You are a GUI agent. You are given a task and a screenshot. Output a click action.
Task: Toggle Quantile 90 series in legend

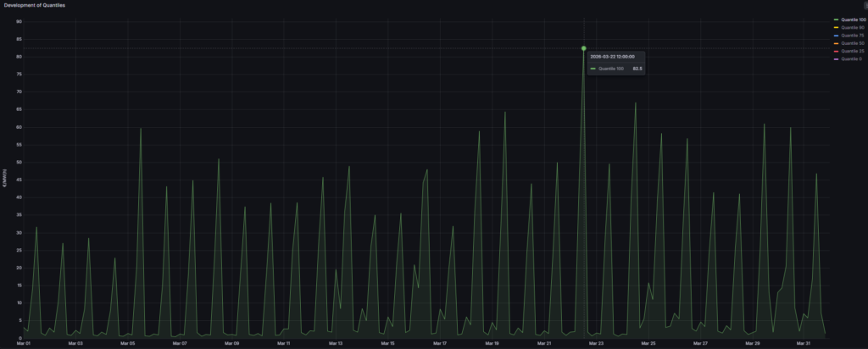click(x=851, y=27)
